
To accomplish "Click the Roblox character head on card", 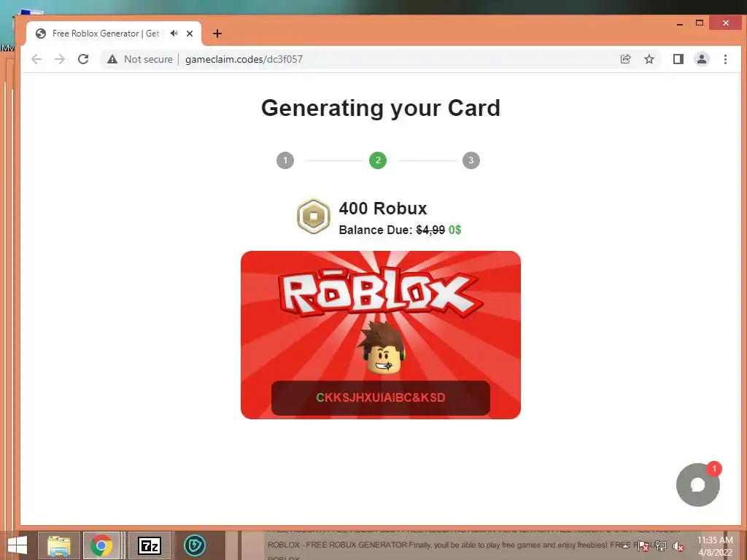I will pyautogui.click(x=382, y=348).
